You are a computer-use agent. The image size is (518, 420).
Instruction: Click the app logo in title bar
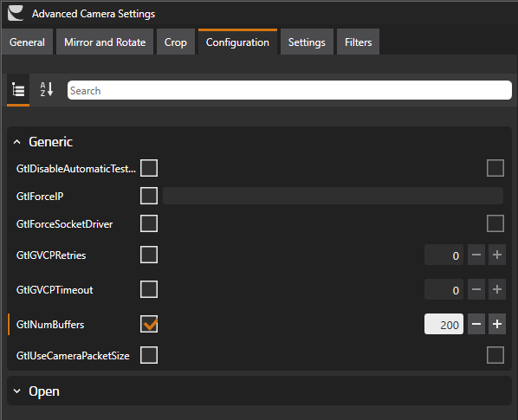coord(16,13)
